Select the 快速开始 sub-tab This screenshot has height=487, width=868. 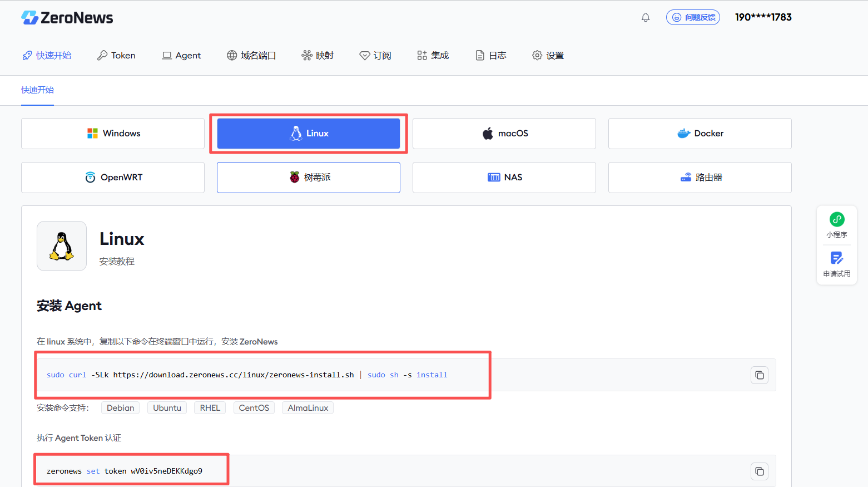point(37,90)
